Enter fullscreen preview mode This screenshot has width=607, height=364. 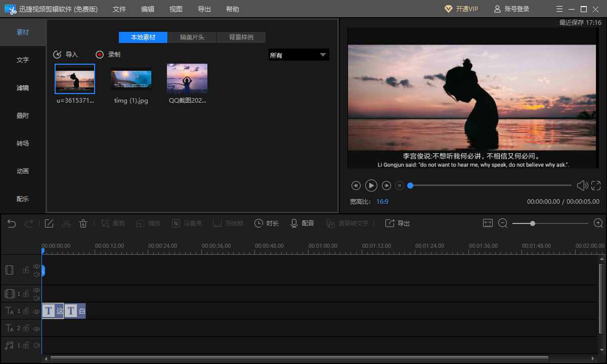coord(596,186)
